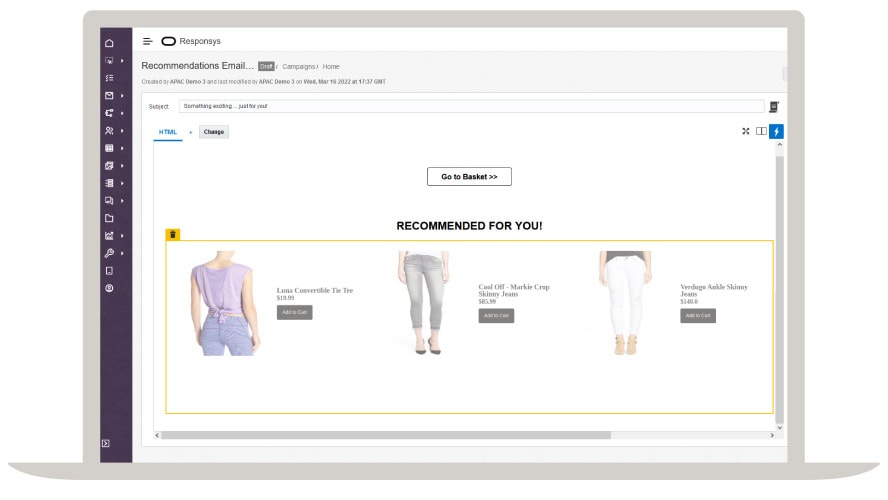Open the Data table icon in the sidebar
888x500 pixels.
109,148
